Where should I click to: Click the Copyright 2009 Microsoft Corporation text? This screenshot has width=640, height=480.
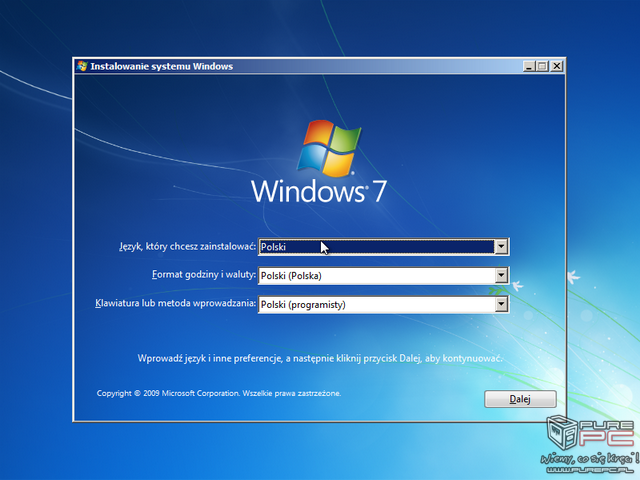[x=219, y=393]
